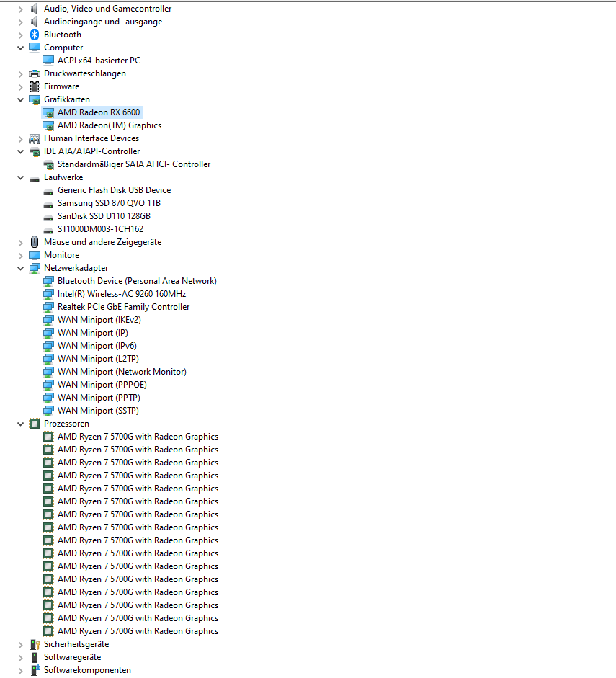The width and height of the screenshot is (616, 678).
Task: Collapse the IDE ATA/ATAPI-Controller category
Action: (20, 151)
